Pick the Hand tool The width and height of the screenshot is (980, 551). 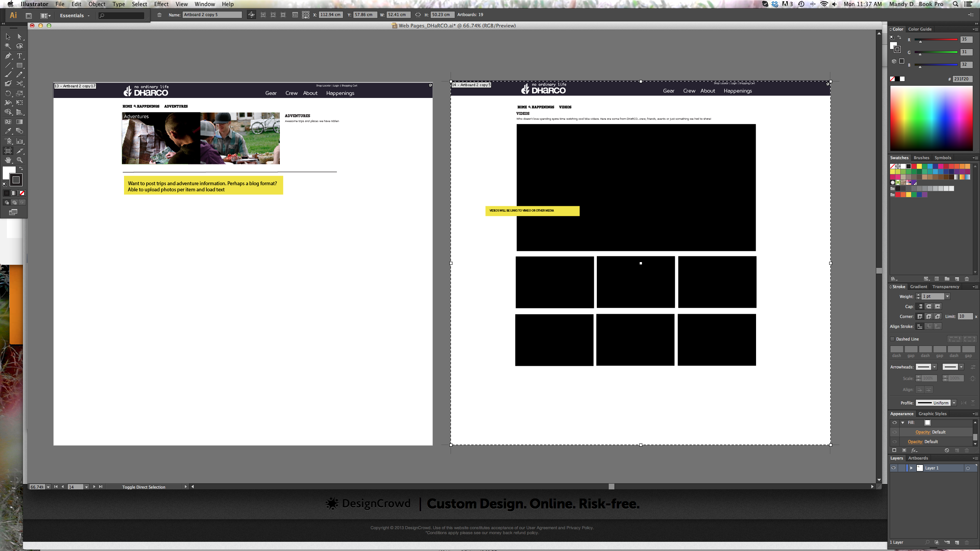(x=8, y=160)
